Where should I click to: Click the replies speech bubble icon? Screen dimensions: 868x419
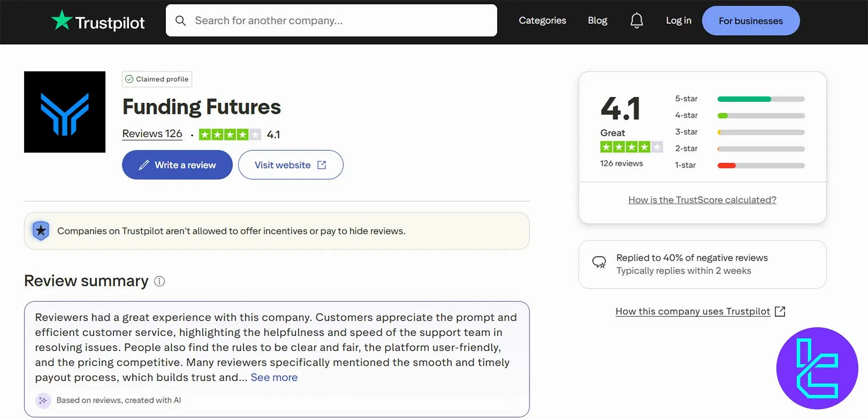coord(599,262)
